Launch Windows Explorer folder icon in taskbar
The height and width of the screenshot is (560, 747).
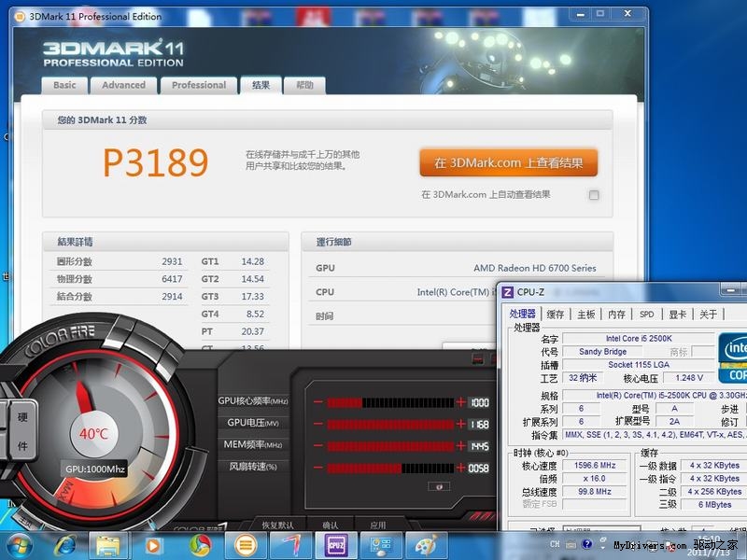pyautogui.click(x=109, y=543)
